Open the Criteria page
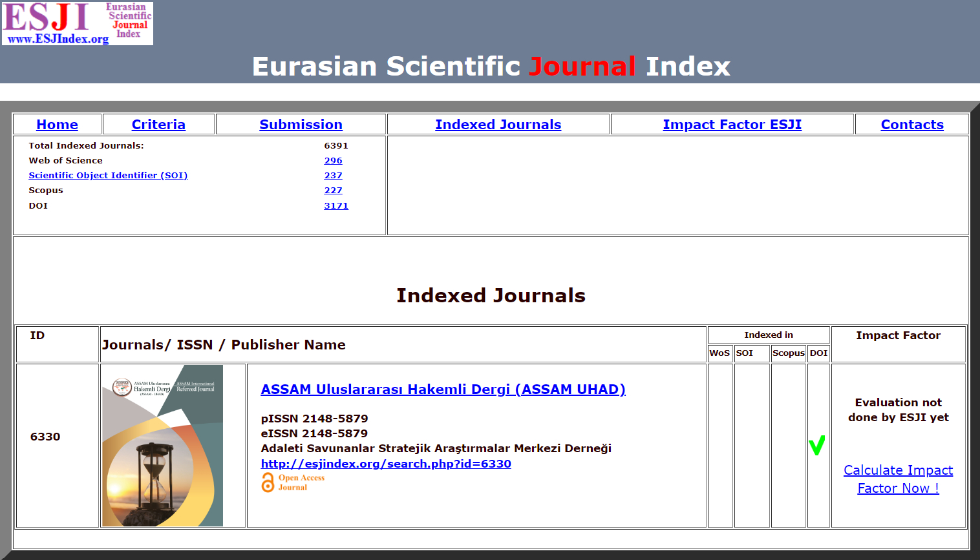The image size is (980, 560). click(158, 125)
